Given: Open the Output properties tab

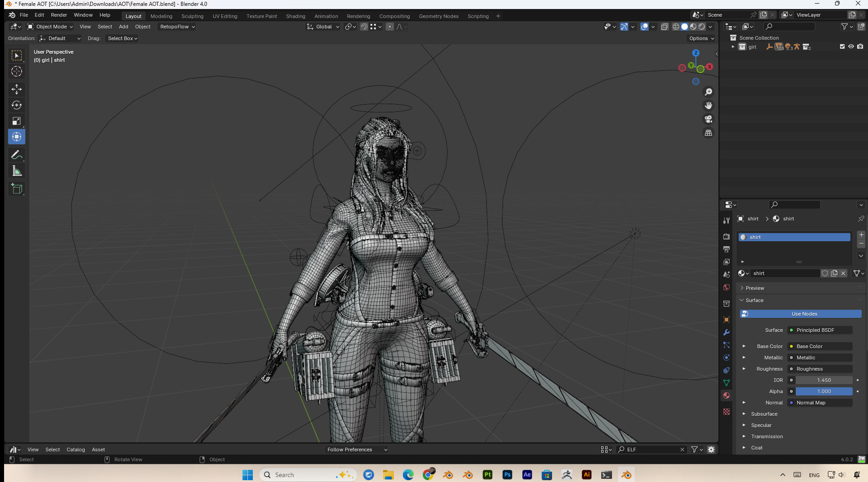Looking at the screenshot, I should click(x=726, y=249).
